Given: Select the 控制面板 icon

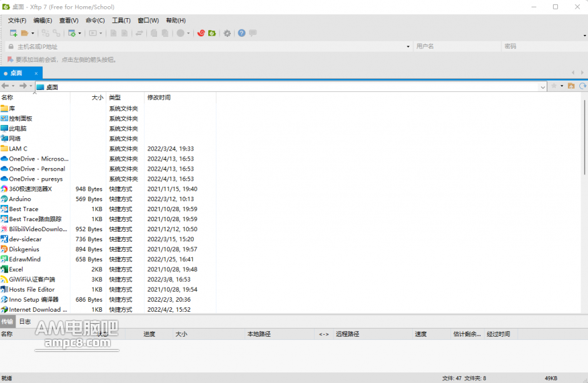Looking at the screenshot, I should pyautogui.click(x=4, y=119).
